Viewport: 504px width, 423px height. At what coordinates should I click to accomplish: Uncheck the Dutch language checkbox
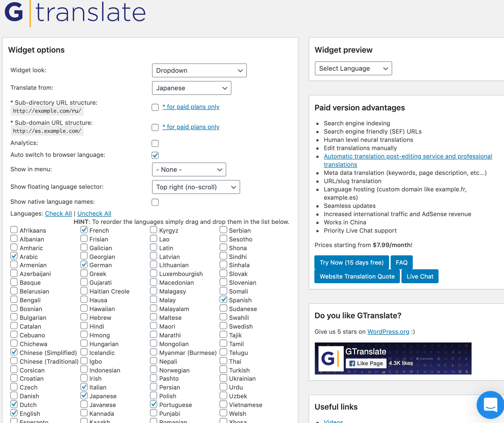click(14, 404)
